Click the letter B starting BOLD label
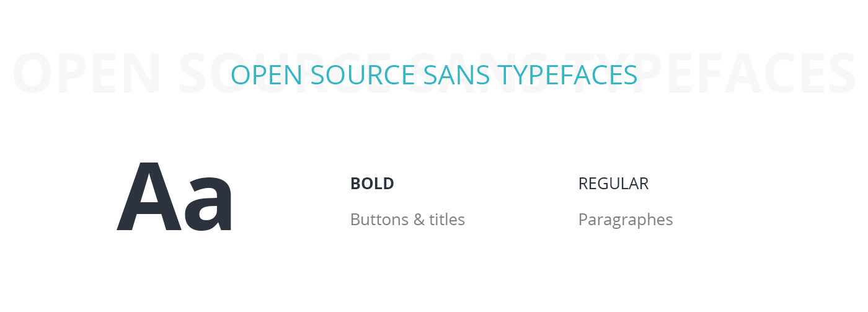Screen dimensions: 868x312 pos(355,184)
